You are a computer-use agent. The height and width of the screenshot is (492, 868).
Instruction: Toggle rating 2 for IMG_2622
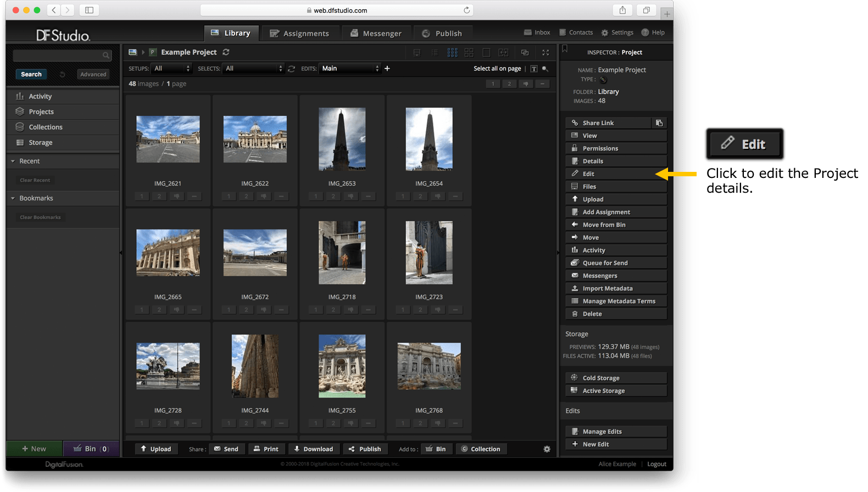click(246, 196)
